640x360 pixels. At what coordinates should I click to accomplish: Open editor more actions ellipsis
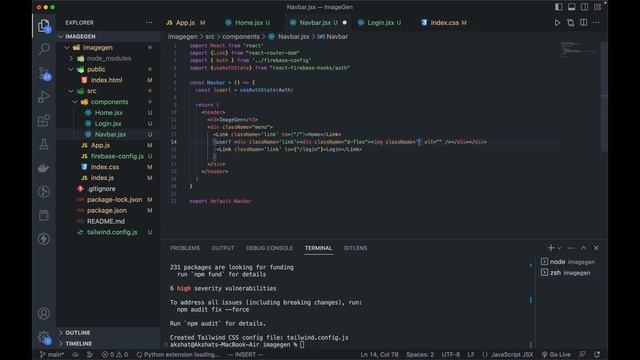coord(596,23)
